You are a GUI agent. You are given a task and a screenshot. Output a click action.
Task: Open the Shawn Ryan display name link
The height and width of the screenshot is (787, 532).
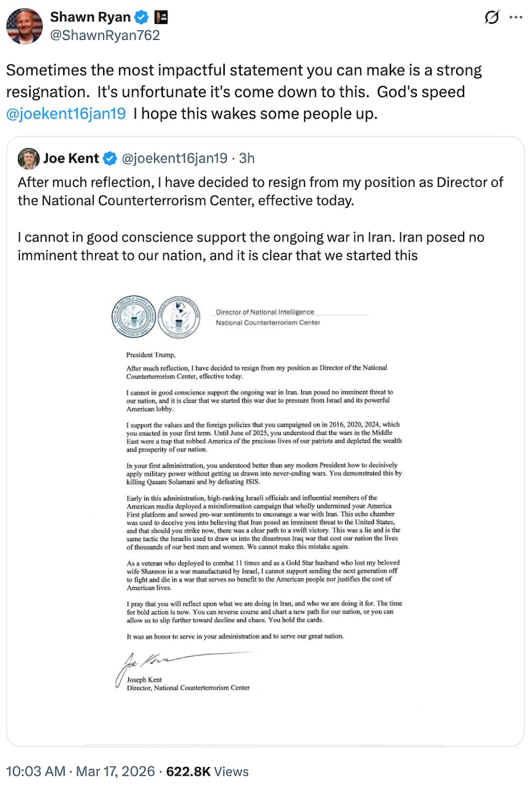pos(90,17)
